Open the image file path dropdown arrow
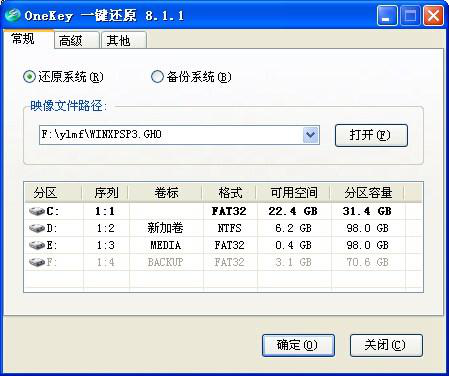The height and width of the screenshot is (376, 449). coord(311,135)
